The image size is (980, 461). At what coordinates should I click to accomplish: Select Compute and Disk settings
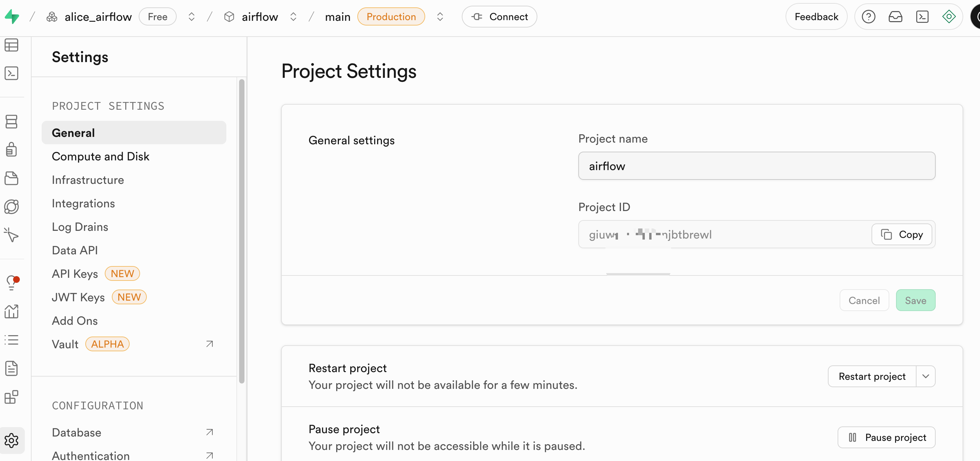tap(100, 156)
